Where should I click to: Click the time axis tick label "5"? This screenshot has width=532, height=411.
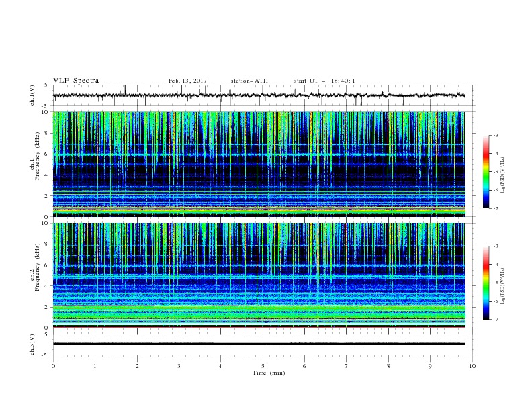tap(263, 366)
